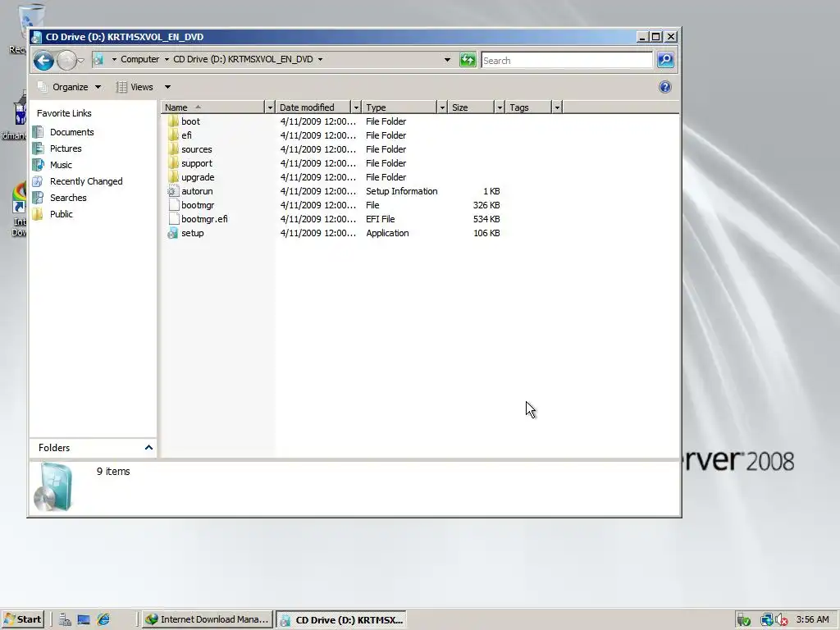840x630 pixels.
Task: Click the window title bar drive icon
Action: pos(36,37)
